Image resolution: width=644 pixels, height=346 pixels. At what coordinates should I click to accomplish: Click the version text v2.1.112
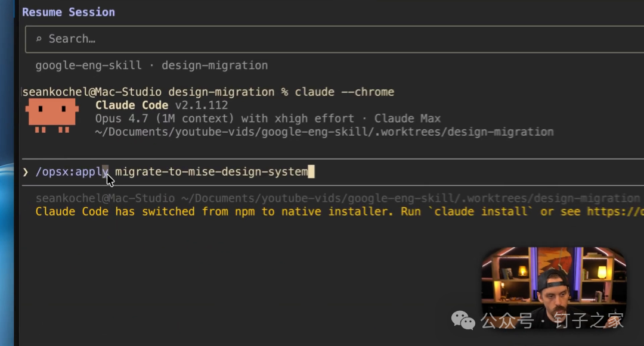coord(202,105)
